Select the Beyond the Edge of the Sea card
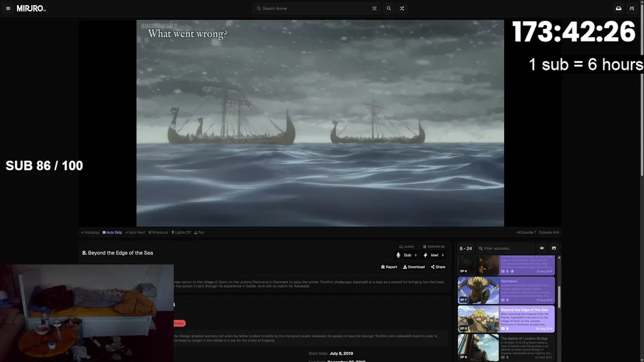The height and width of the screenshot is (362, 644). [x=506, y=319]
